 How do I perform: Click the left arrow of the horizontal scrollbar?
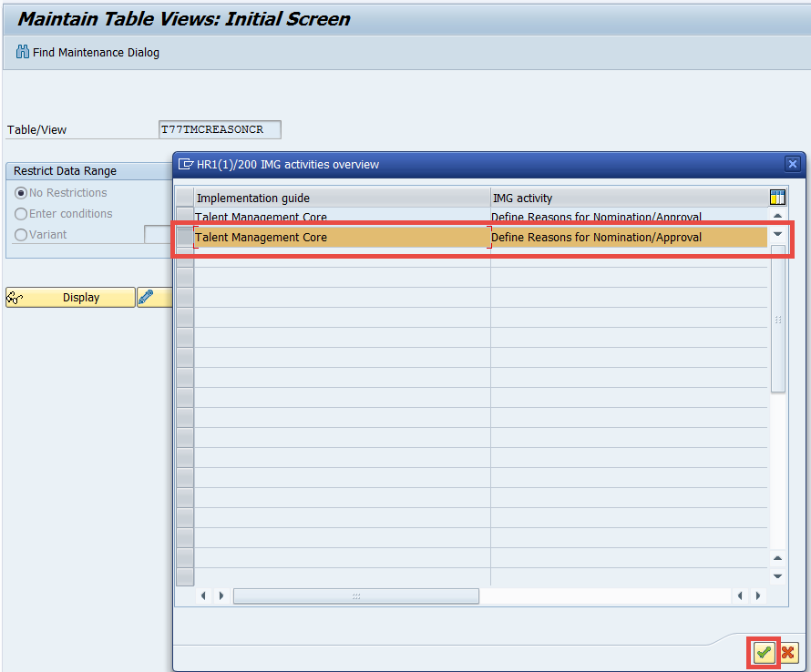(203, 596)
